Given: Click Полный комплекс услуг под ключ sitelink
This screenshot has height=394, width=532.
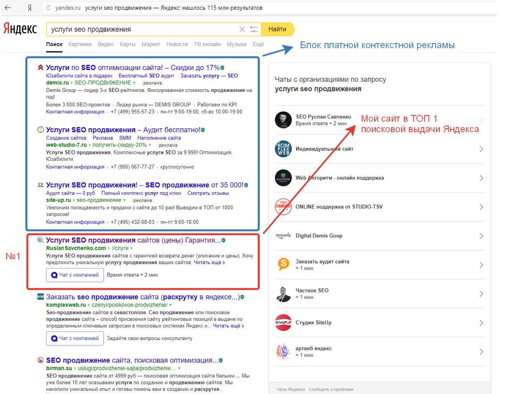Looking at the screenshot, I should 141,193.
